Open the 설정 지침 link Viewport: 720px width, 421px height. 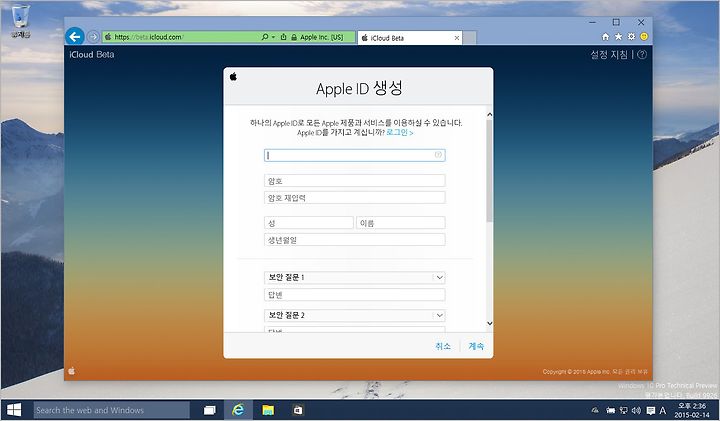pos(609,55)
